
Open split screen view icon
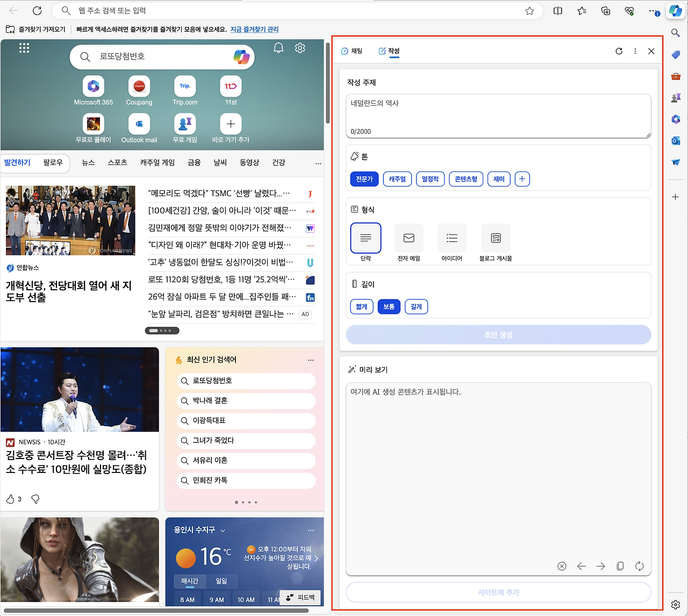[x=558, y=11]
